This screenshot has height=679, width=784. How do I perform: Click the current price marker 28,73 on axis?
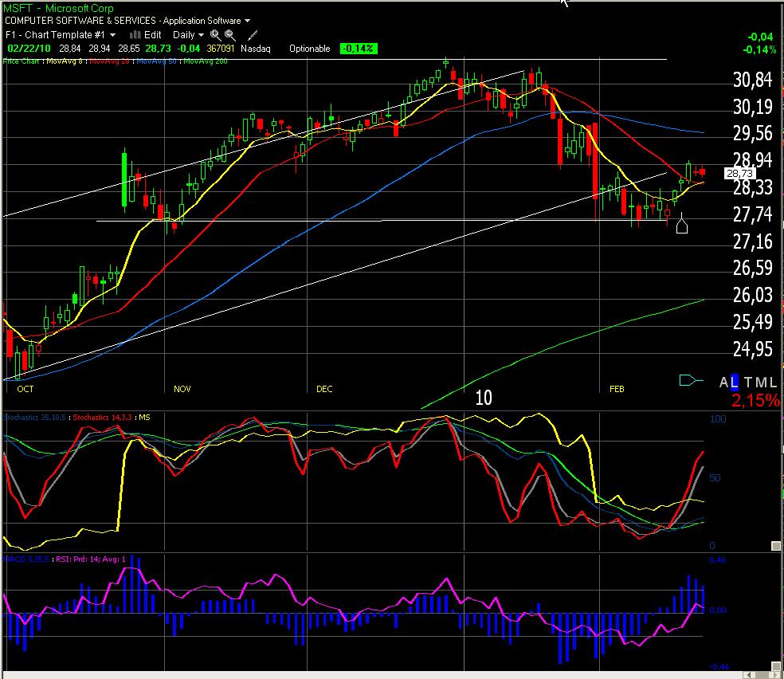coord(739,174)
